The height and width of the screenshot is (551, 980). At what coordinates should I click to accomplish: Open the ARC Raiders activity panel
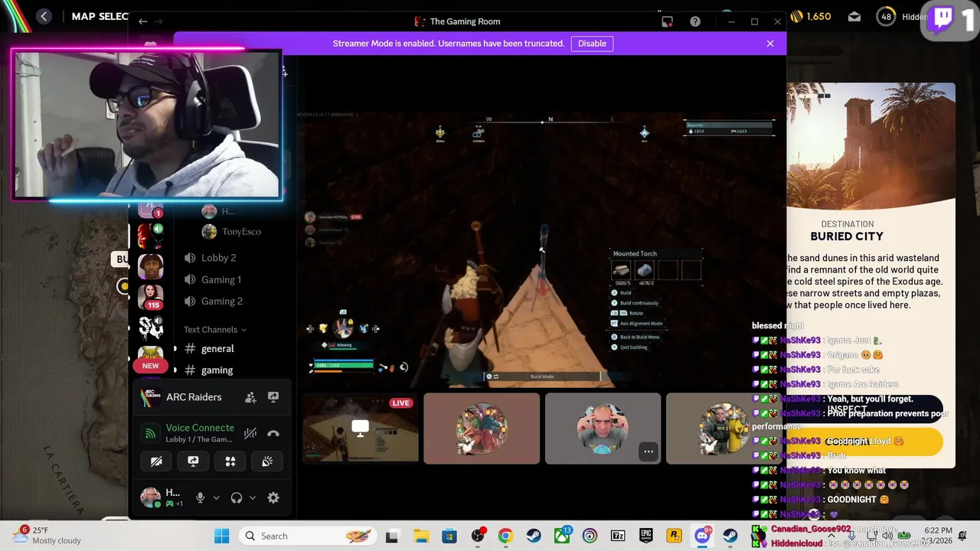pyautogui.click(x=194, y=397)
